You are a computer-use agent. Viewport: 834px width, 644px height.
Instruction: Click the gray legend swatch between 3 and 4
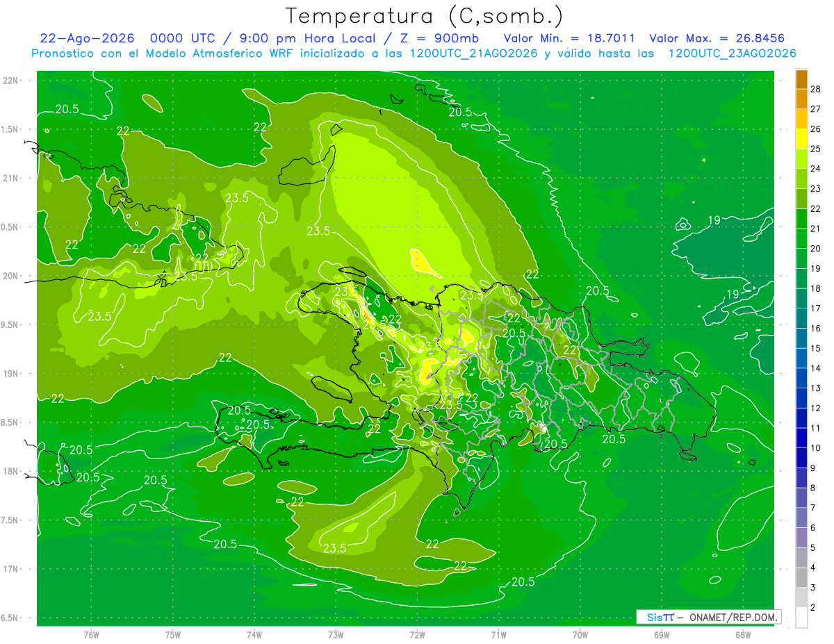click(x=801, y=577)
